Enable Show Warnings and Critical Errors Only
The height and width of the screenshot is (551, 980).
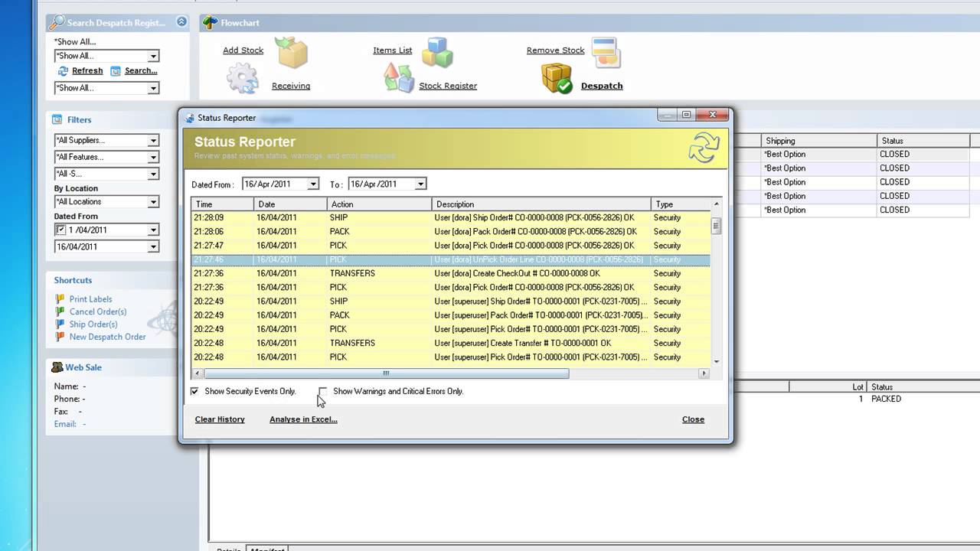(322, 391)
